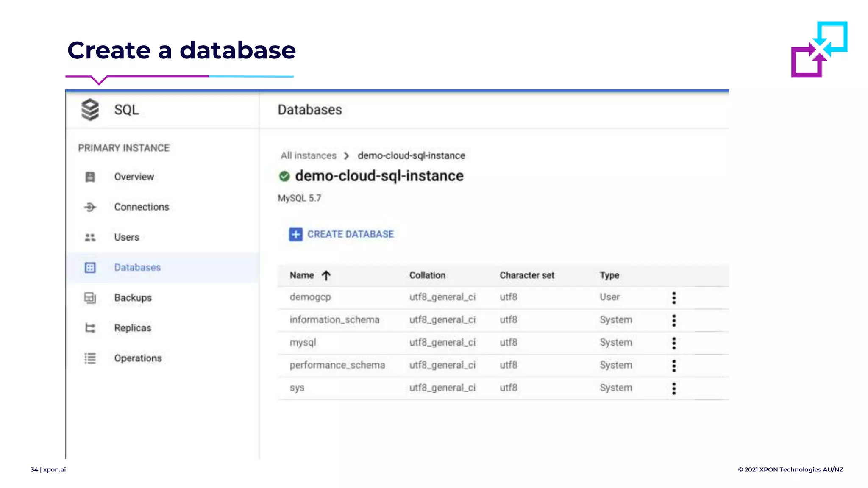Click the Overview sidebar icon
Viewport: 868px width, 488px height.
(90, 177)
